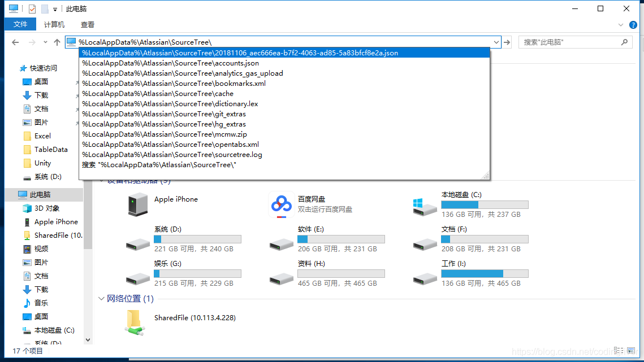The height and width of the screenshot is (362, 644).
Task: Click the 软件 (E:) drive icon
Action: (282, 245)
